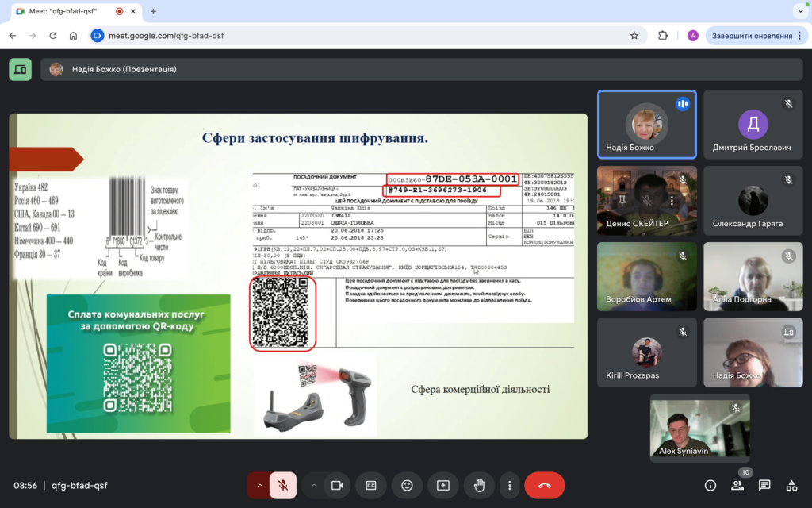Image resolution: width=812 pixels, height=508 pixels.
Task: Reload the Meet page
Action: pos(53,36)
